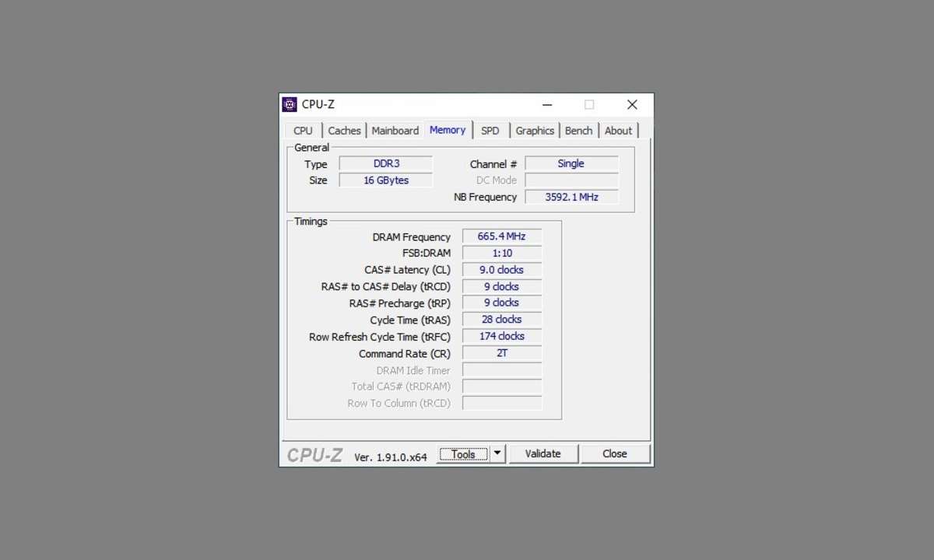Switch to the SPD tab

pos(490,131)
